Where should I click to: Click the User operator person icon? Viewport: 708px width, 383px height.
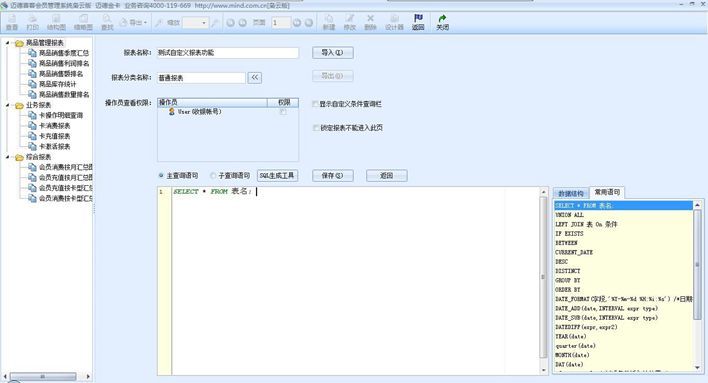172,112
